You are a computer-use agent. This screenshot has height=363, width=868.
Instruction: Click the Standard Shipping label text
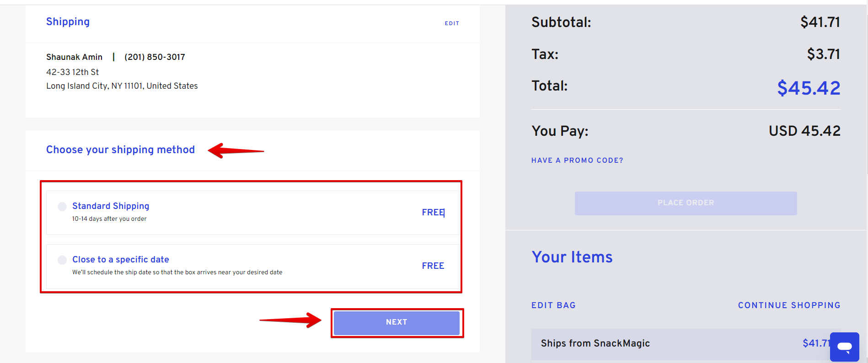click(x=111, y=206)
